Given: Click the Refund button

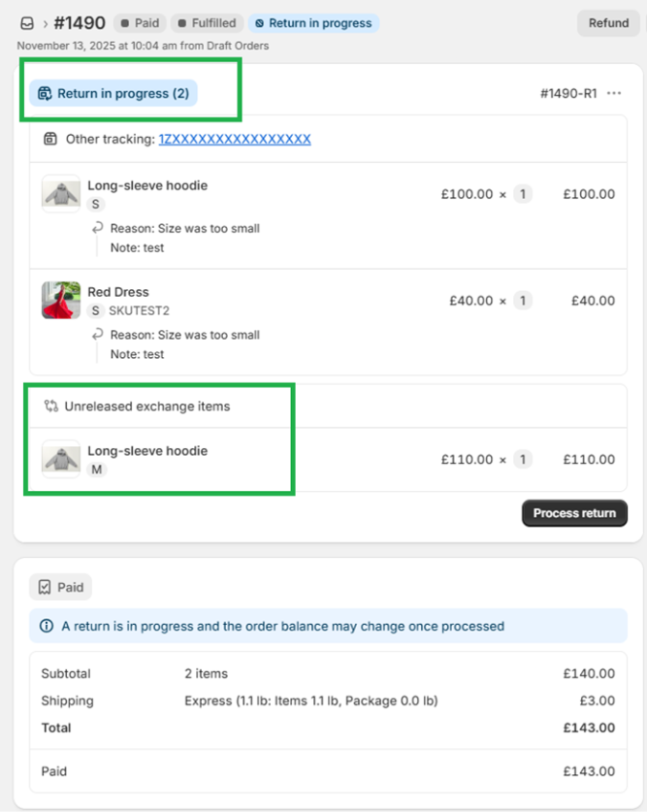Looking at the screenshot, I should click(x=608, y=23).
